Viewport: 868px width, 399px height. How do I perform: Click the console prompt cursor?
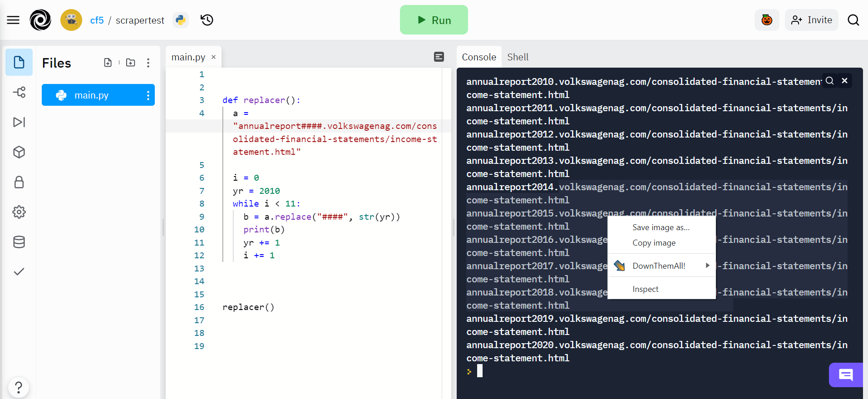480,371
